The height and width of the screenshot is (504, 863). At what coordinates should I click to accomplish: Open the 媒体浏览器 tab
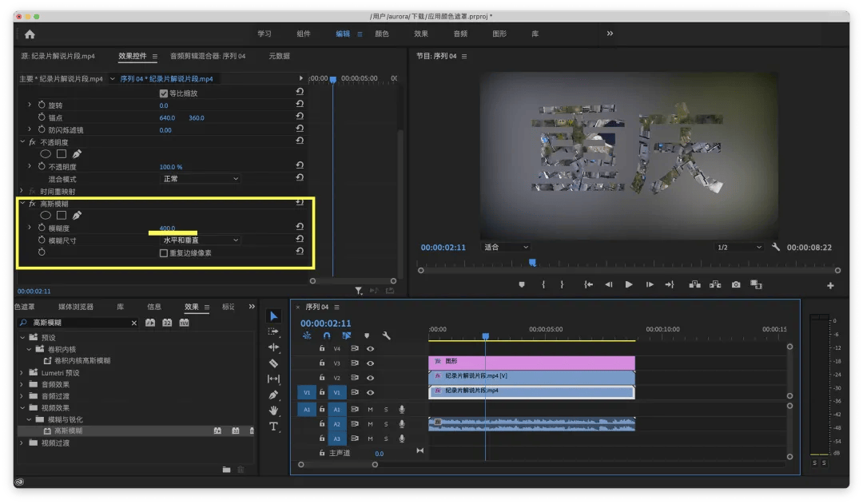click(x=76, y=307)
